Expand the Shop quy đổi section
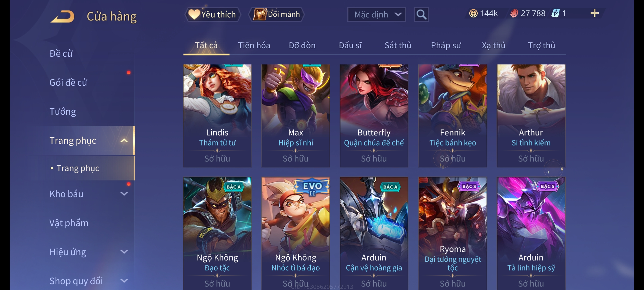The height and width of the screenshot is (290, 644). [x=124, y=281]
